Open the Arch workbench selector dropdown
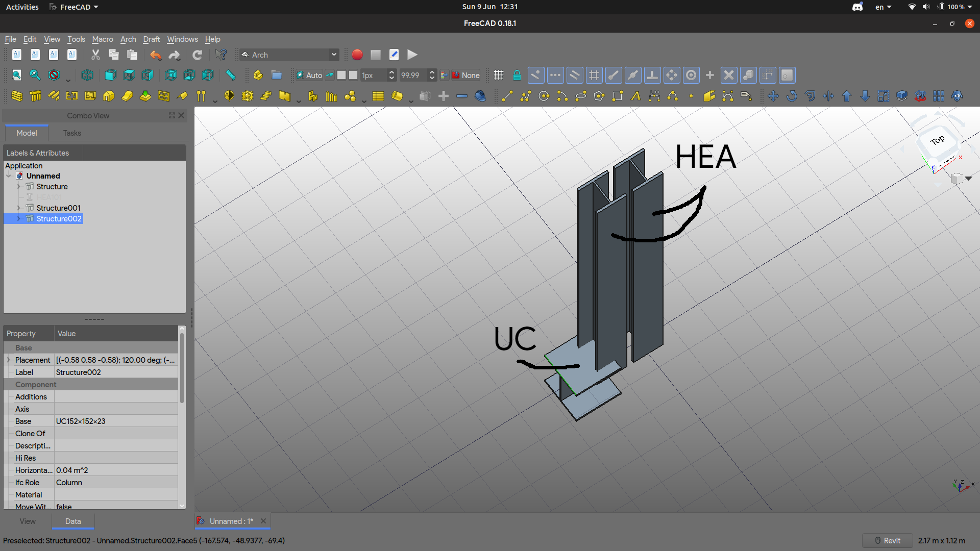The height and width of the screenshot is (551, 980). click(x=334, y=55)
